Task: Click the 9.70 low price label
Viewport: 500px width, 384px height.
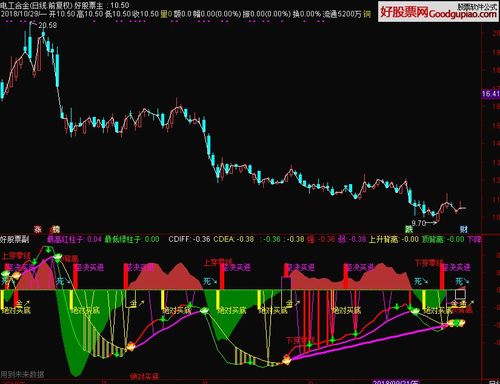Action: [419, 223]
